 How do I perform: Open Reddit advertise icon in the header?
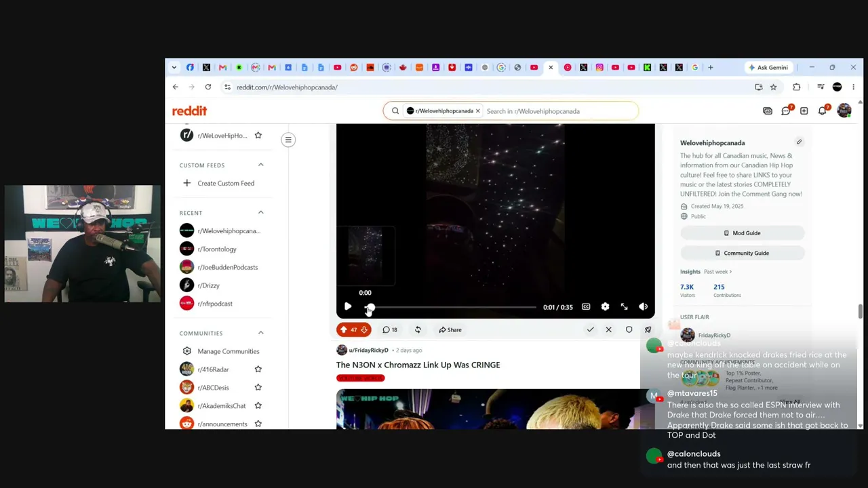(768, 111)
